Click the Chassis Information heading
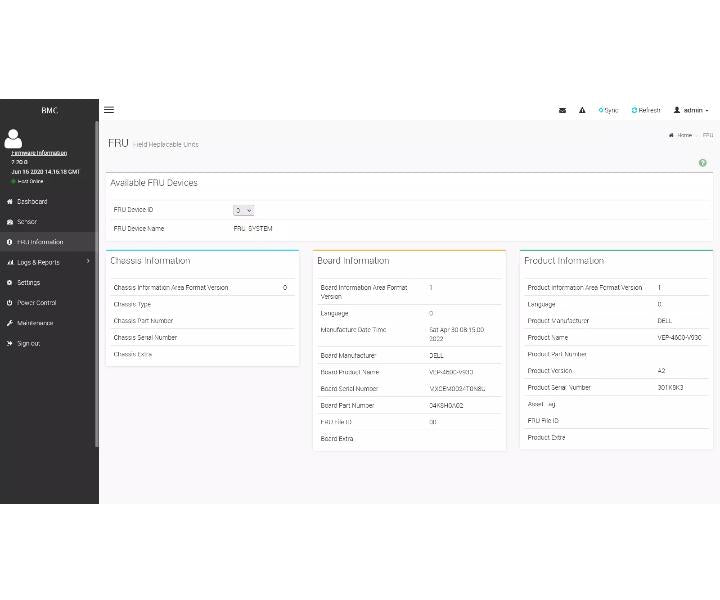720x600 pixels. (x=150, y=260)
